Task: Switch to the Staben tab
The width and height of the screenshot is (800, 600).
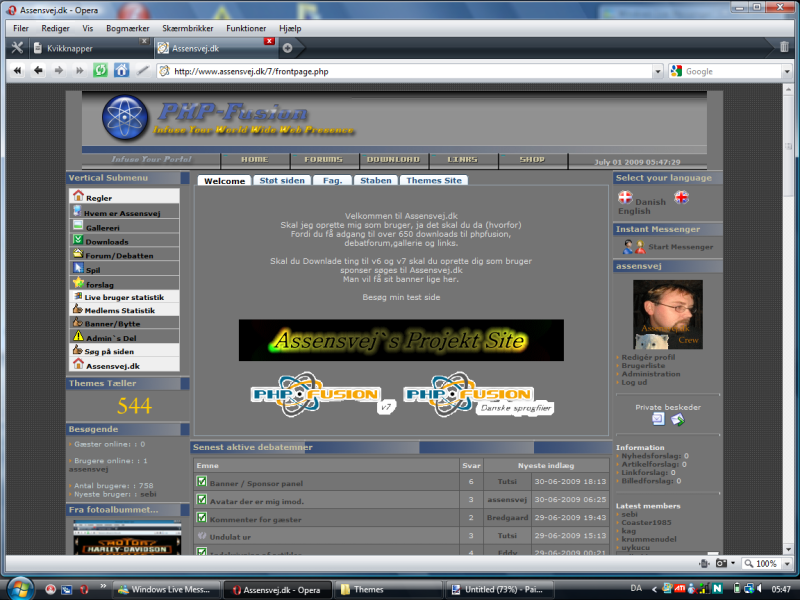Action: 376,181
